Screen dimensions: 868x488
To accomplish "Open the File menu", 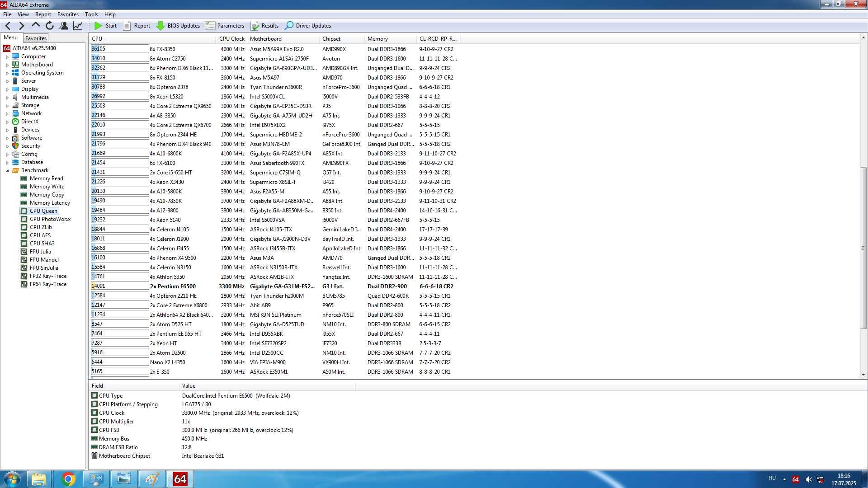I will click(x=7, y=14).
